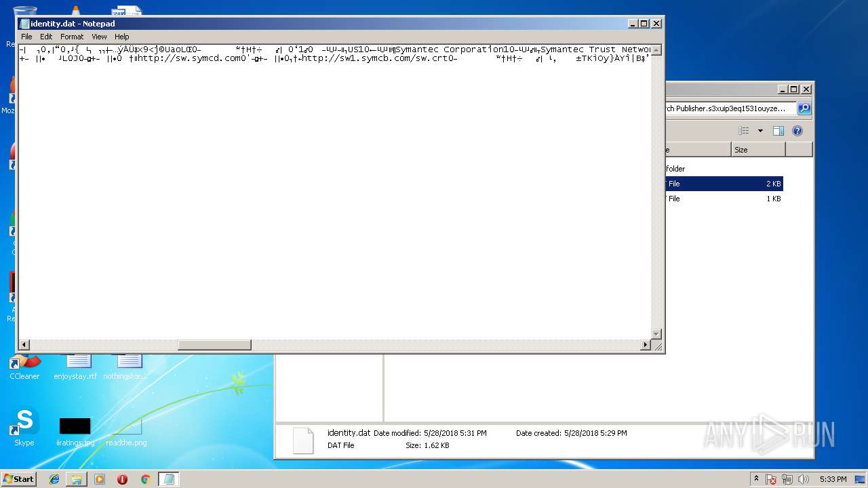Click the Notepad scroll right arrow
The image size is (868, 488).
646,345
